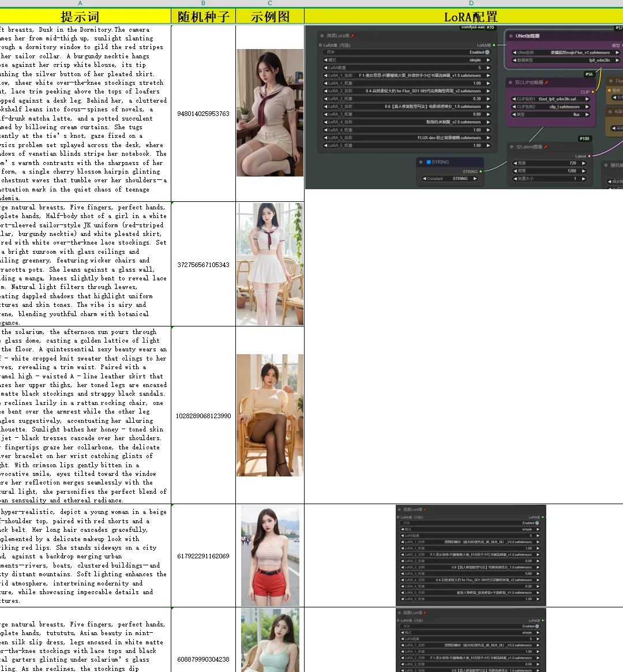Click the pin icon on 空Latent图像 node
The image size is (623, 672).
[x=546, y=147]
